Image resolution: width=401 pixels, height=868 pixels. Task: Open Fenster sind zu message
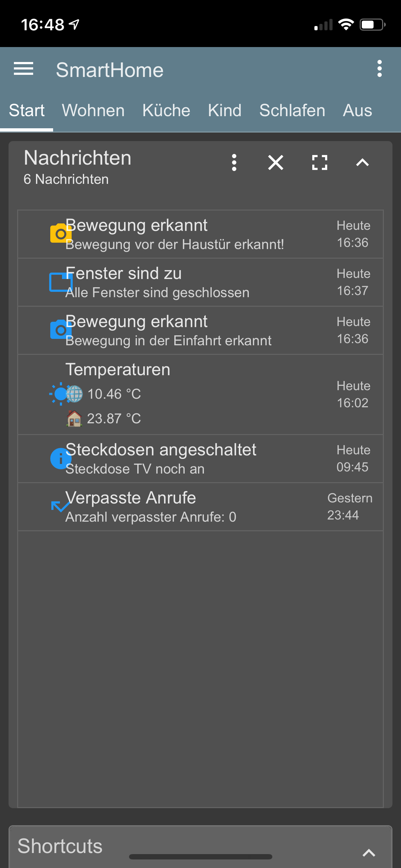coord(201,282)
